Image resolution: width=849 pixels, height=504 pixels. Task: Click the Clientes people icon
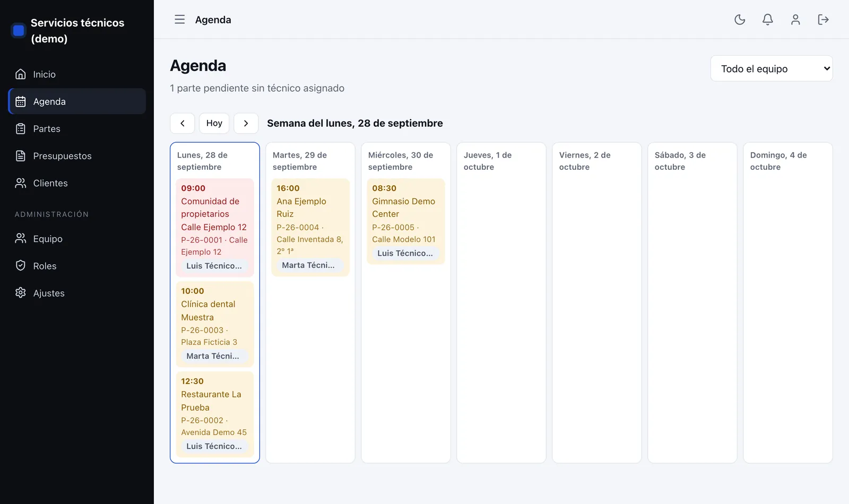pos(21,183)
